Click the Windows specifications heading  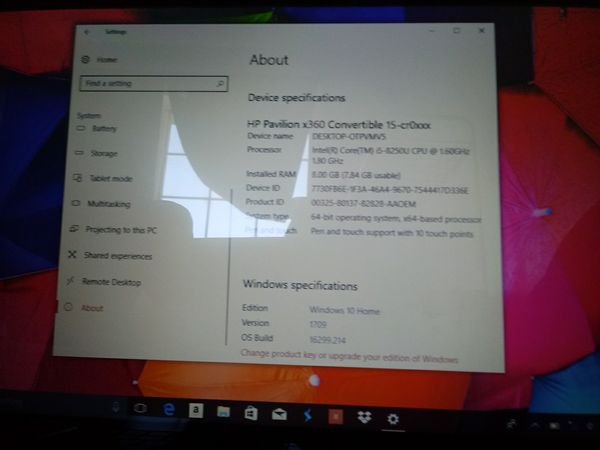point(300,285)
